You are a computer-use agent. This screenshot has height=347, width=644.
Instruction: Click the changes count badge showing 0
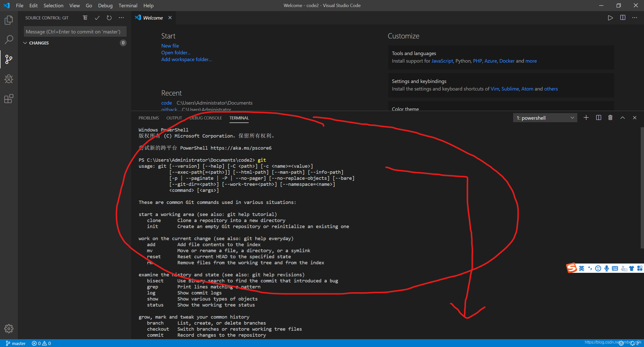123,43
